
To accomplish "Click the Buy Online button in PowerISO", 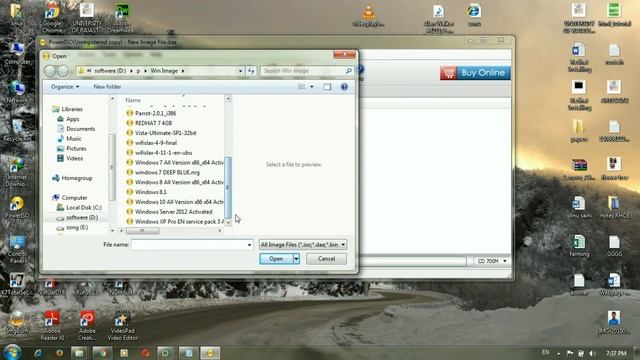I will [x=475, y=73].
